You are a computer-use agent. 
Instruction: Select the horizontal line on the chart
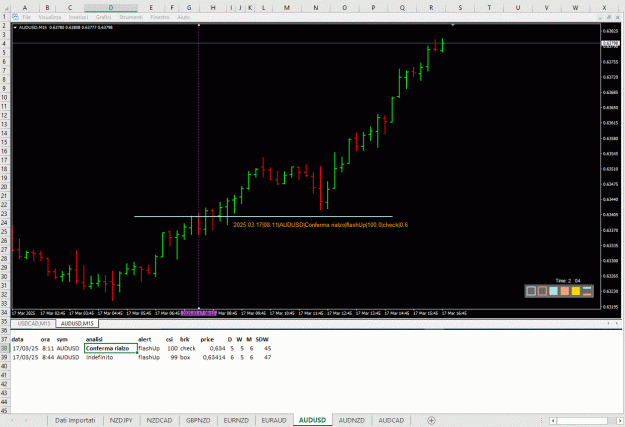263,216
